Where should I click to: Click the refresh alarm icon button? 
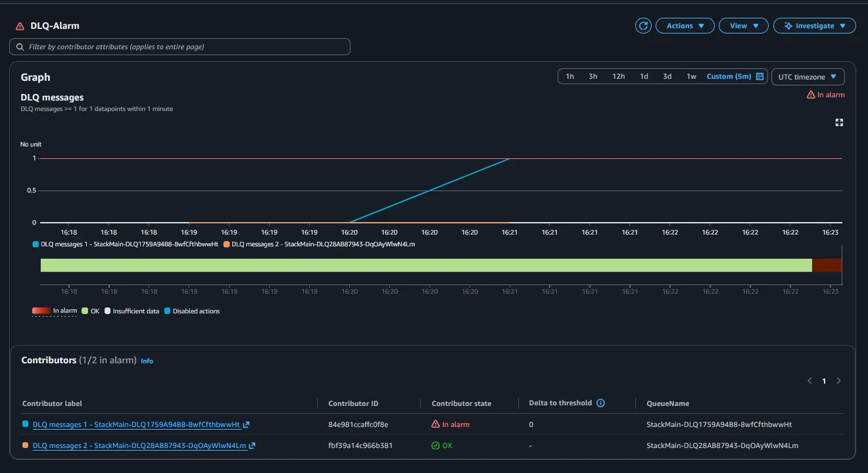[643, 26]
